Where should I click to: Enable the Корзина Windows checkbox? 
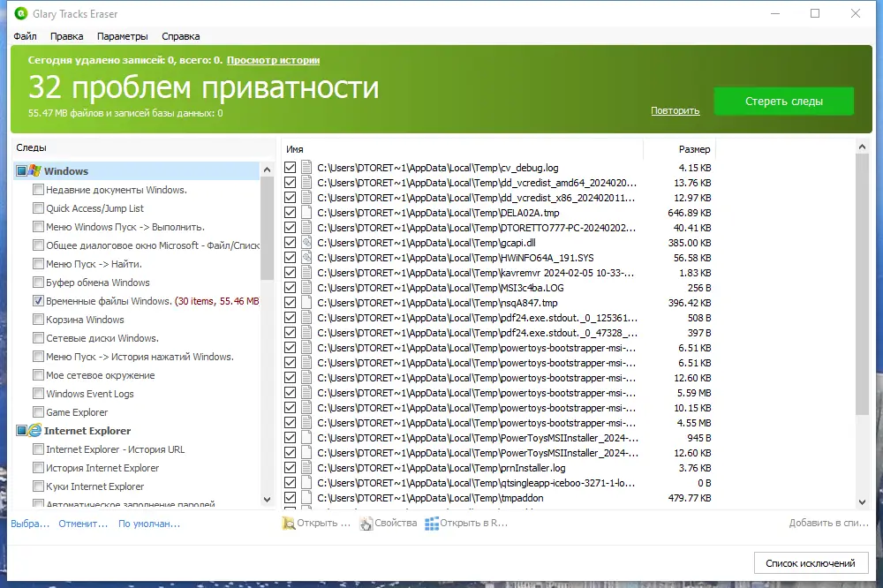(x=37, y=319)
